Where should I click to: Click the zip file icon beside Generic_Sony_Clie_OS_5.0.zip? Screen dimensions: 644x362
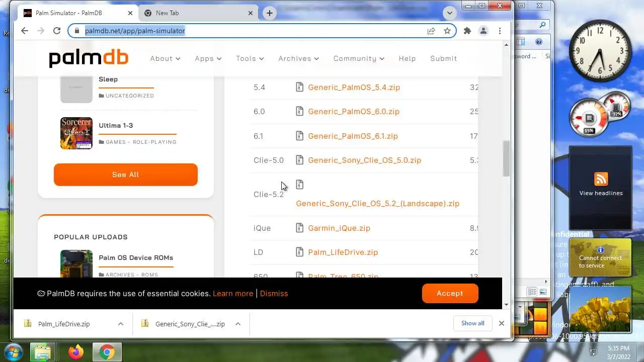pyautogui.click(x=299, y=160)
